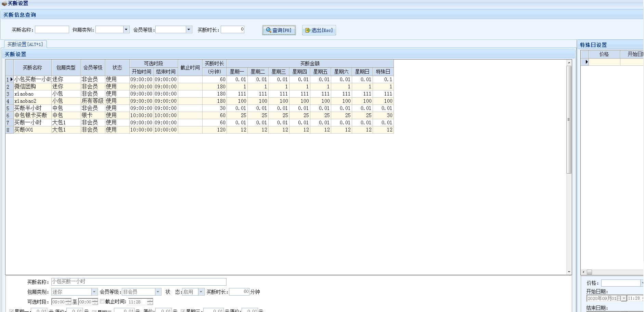Click the 截止时间 11:28 time spinner
The image size is (644, 312).
(150, 302)
